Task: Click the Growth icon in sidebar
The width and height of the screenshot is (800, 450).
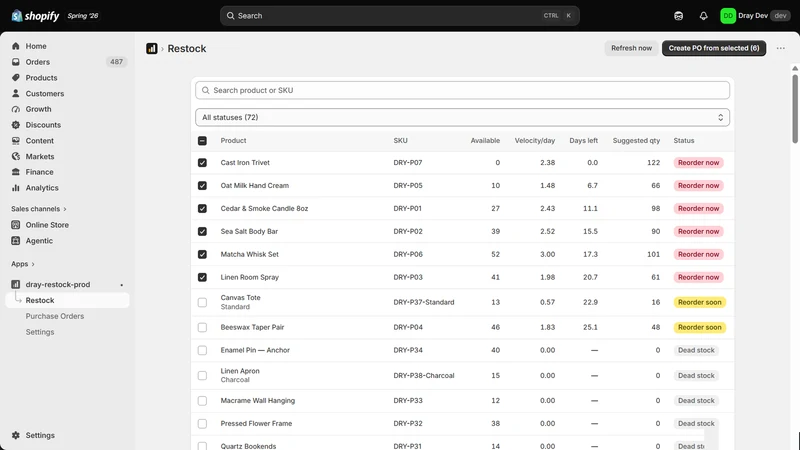Action: pos(16,109)
